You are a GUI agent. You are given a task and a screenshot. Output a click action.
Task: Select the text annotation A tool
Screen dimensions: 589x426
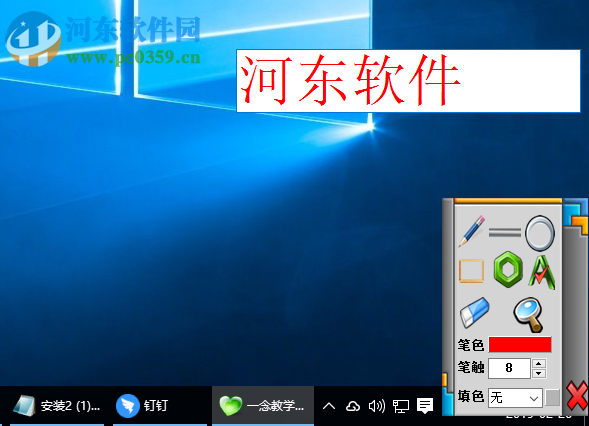(542, 272)
